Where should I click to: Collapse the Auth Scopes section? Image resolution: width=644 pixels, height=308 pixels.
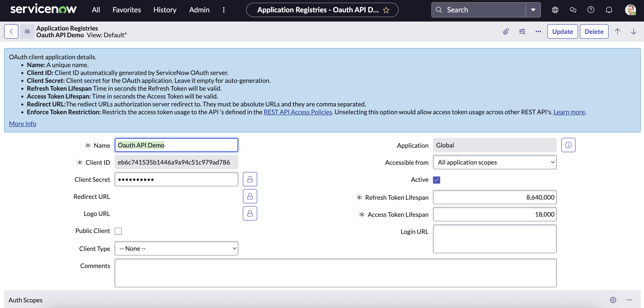tap(629, 300)
